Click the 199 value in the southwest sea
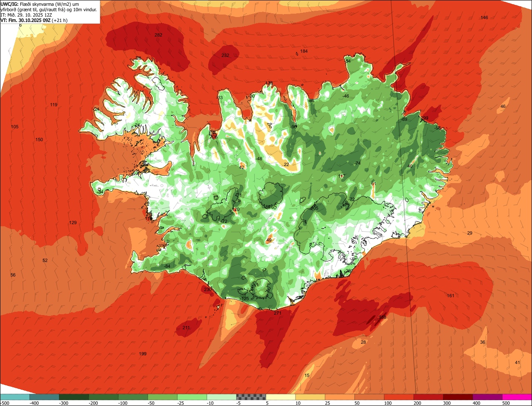 (143, 354)
